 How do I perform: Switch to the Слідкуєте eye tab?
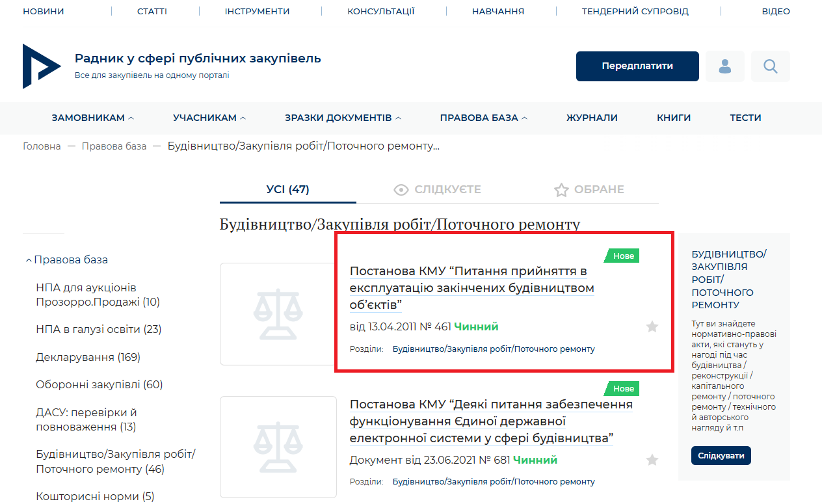click(438, 190)
